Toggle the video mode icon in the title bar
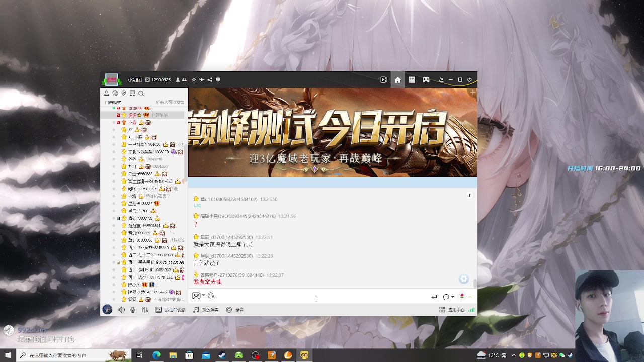Viewport: 644px width, 362px height. coord(384,80)
